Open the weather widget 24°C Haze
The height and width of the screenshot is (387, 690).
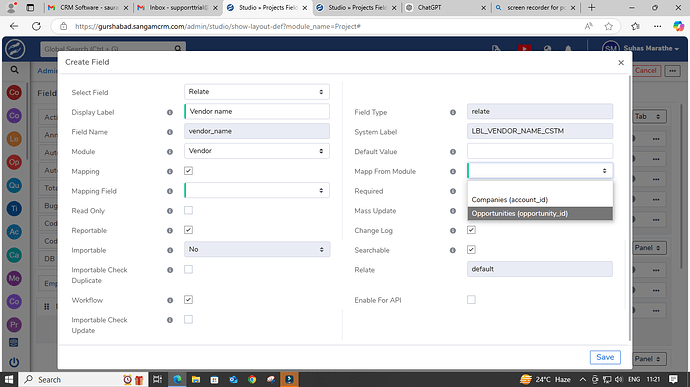tap(545, 380)
